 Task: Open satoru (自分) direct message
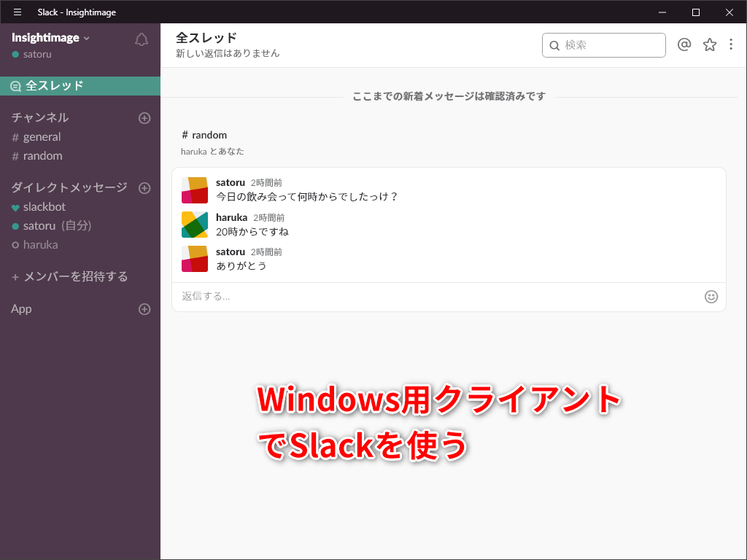pos(52,226)
